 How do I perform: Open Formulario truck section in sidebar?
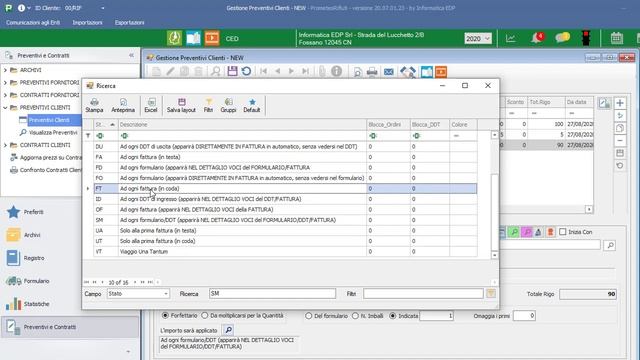(x=27, y=281)
